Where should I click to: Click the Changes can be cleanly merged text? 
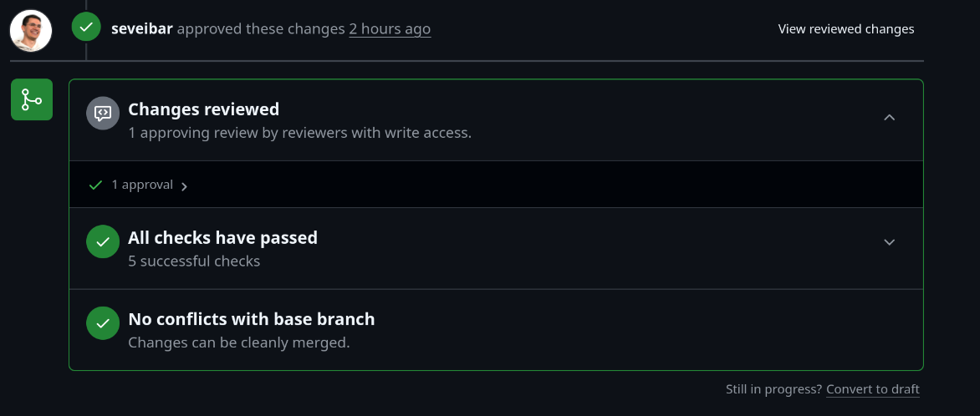(238, 342)
